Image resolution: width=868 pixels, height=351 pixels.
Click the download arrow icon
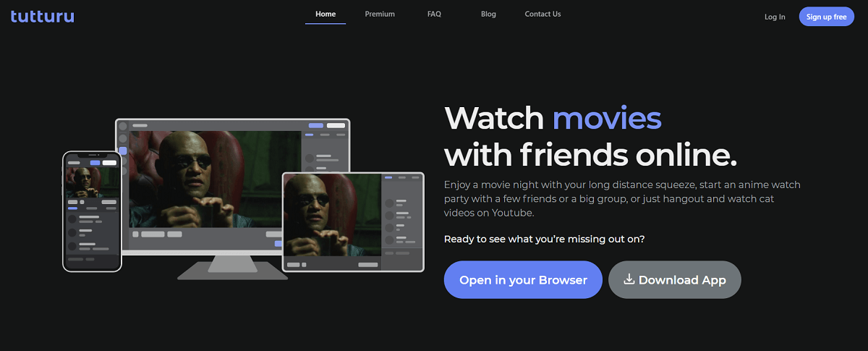(629, 279)
